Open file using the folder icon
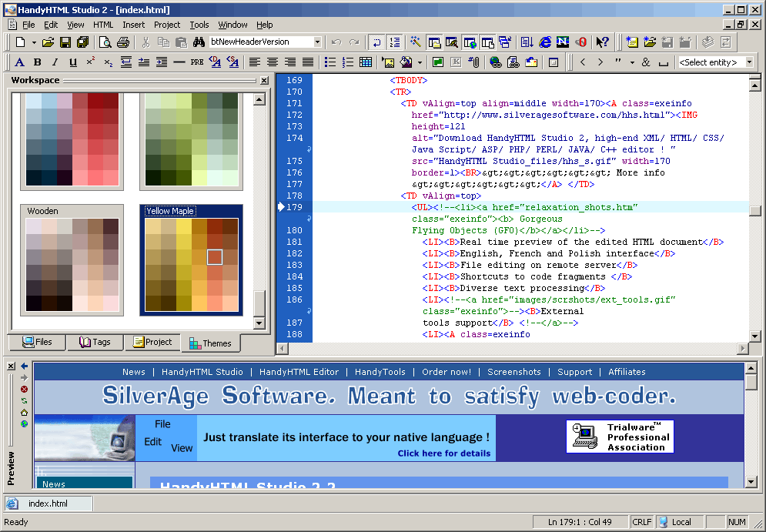766x532 pixels. click(48, 42)
